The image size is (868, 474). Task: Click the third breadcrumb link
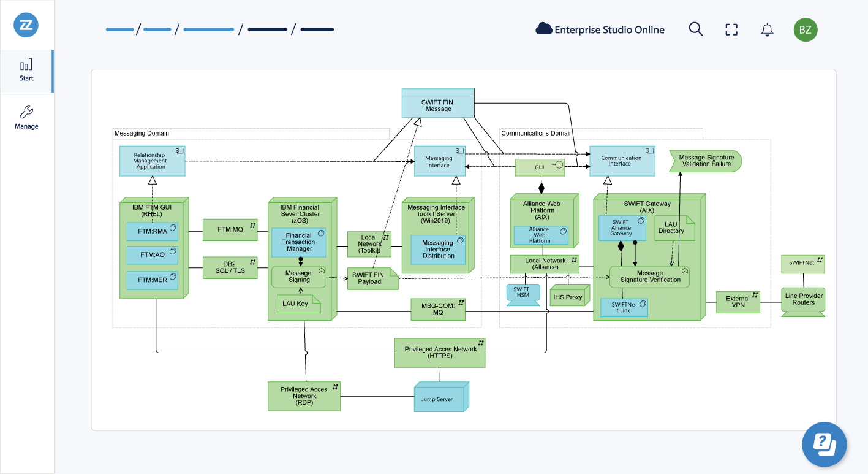pyautogui.click(x=208, y=29)
